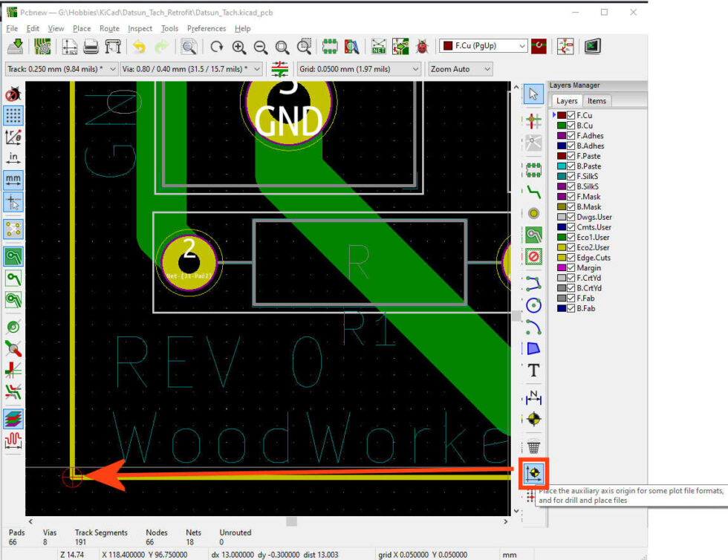Click the drill and place origin tool
This screenshot has height=560, width=728.
coord(533,473)
